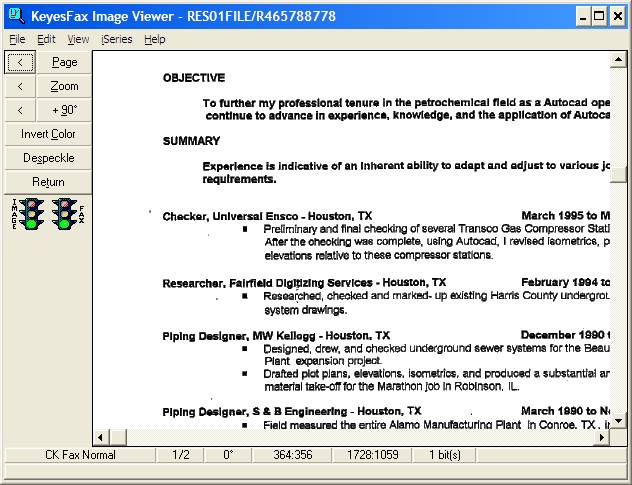Viewport: 632px width, 485px height.
Task: Click the IMAGE traffic light icon
Action: 31,214
